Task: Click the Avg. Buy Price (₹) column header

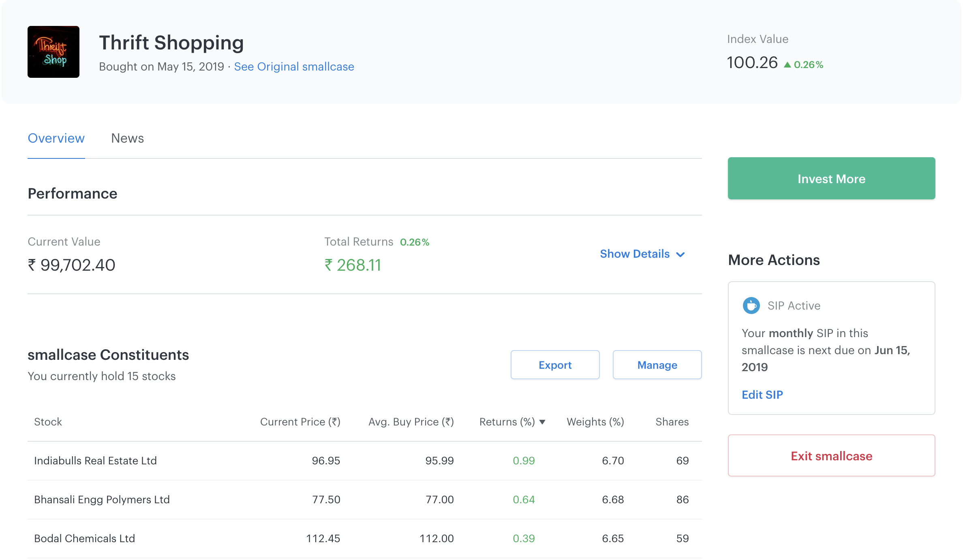Action: tap(411, 422)
